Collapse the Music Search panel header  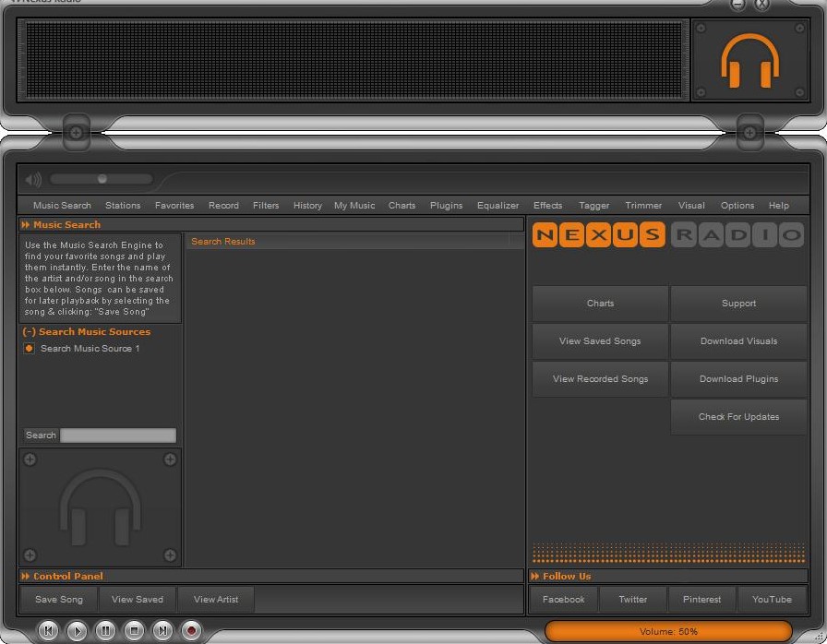pos(26,225)
